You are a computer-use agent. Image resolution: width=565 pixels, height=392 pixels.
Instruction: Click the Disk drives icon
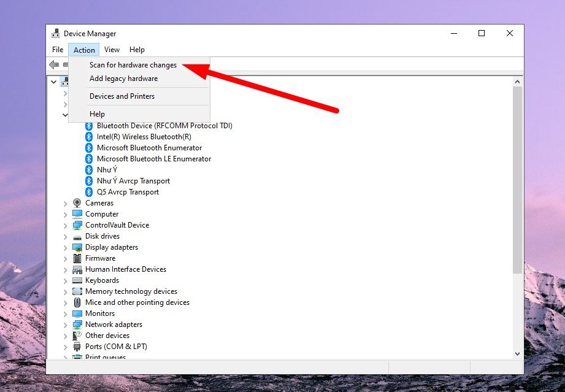coord(77,236)
